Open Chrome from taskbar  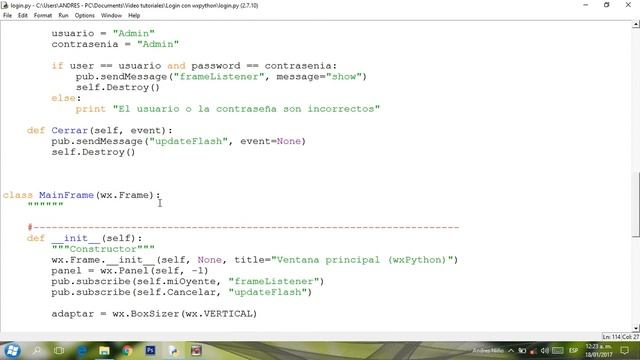pyautogui.click(x=127, y=351)
